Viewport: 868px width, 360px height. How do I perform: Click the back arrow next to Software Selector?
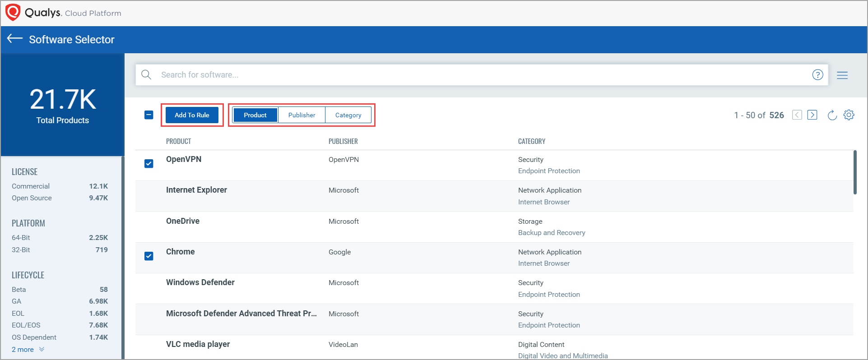pyautogui.click(x=15, y=39)
